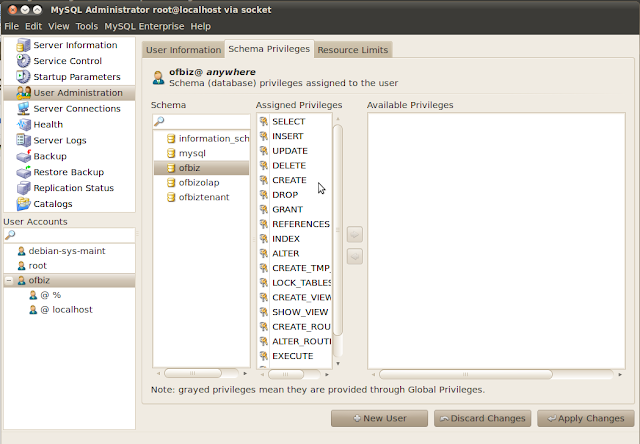Click the @ localhost host user icon
The height and width of the screenshot is (444, 640).
[x=33, y=310]
